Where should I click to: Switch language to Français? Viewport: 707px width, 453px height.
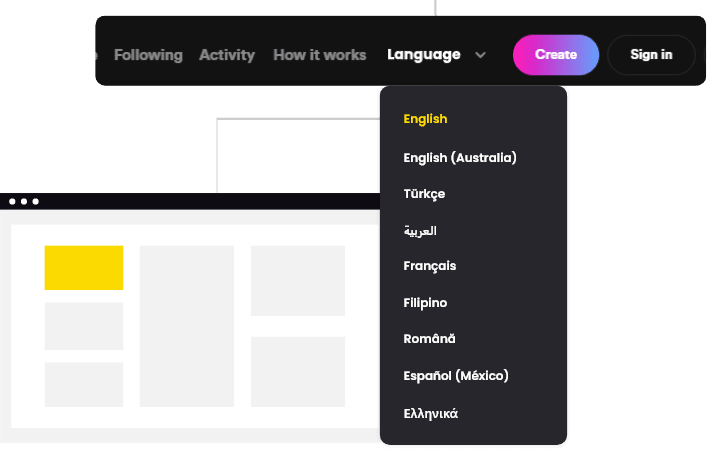(x=430, y=266)
